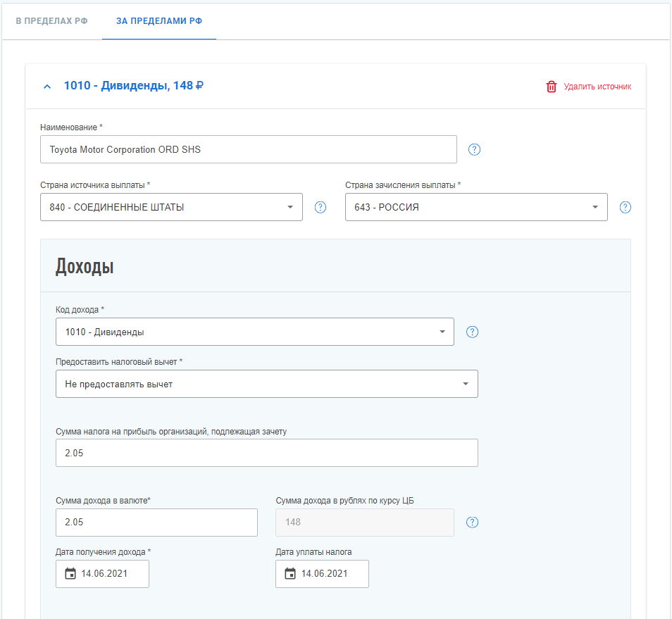Click the trash icon to delete source
This screenshot has height=619, width=672.
(551, 87)
